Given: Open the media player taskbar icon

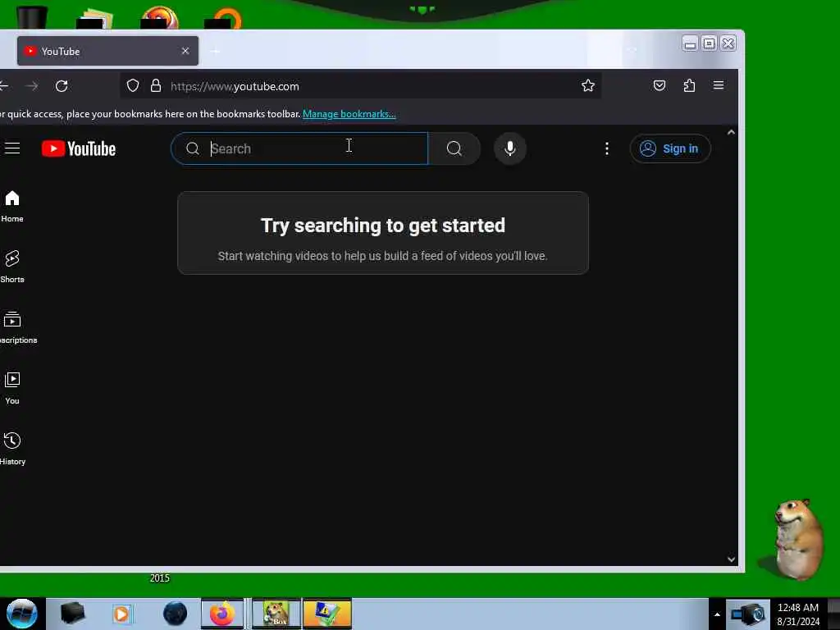Looking at the screenshot, I should tap(121, 614).
